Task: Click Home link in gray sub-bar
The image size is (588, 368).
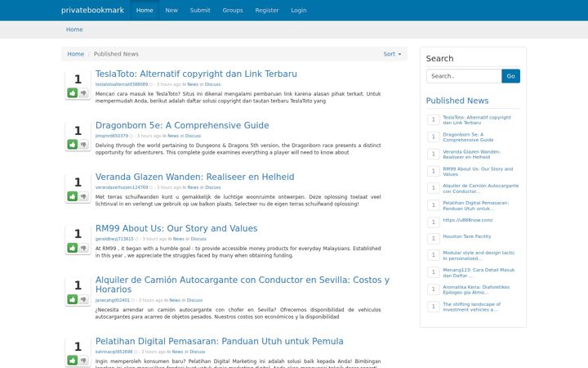Action: 74,29
